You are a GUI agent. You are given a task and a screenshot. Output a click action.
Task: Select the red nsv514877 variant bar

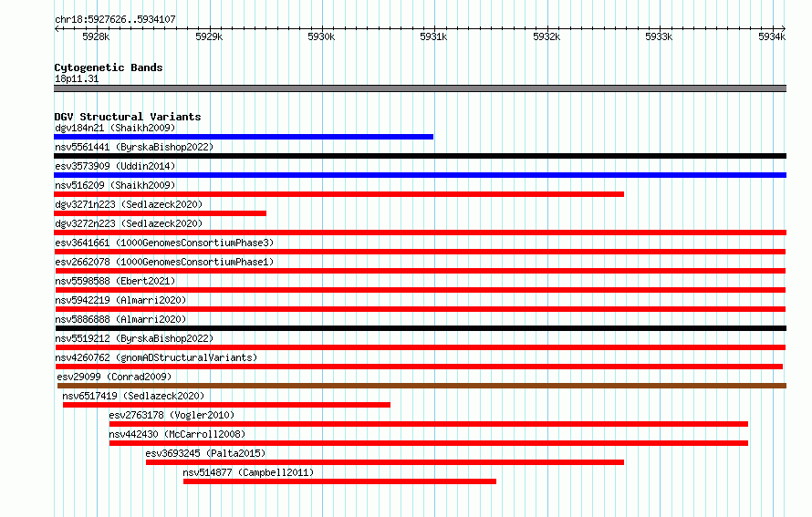coord(339,481)
